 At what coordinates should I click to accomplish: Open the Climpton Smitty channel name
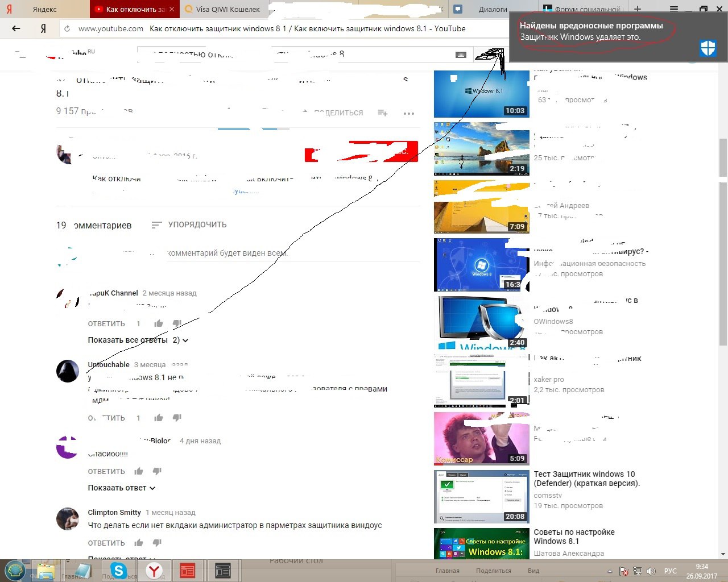coord(114,512)
